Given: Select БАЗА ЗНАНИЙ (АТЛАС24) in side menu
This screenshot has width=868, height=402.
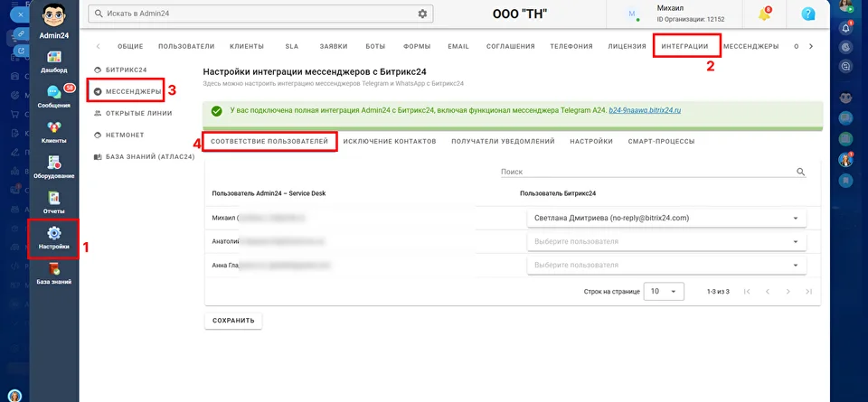Looking at the screenshot, I should 144,157.
